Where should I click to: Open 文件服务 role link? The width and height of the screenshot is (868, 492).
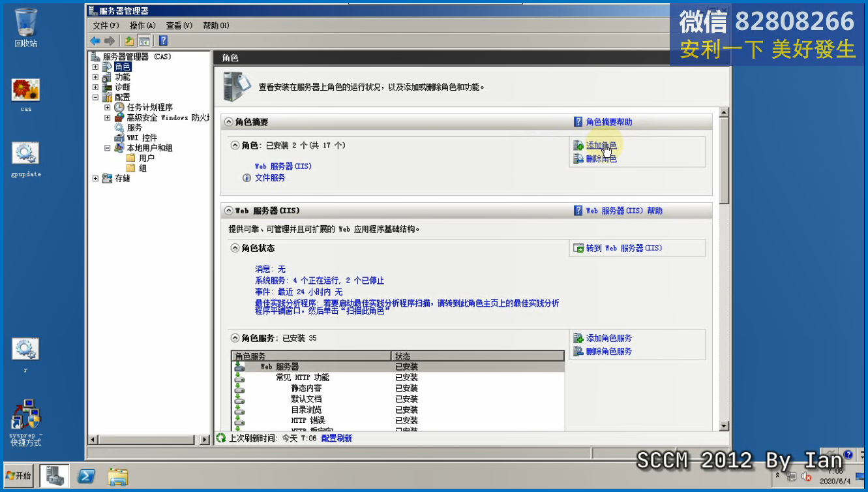pyautogui.click(x=270, y=177)
